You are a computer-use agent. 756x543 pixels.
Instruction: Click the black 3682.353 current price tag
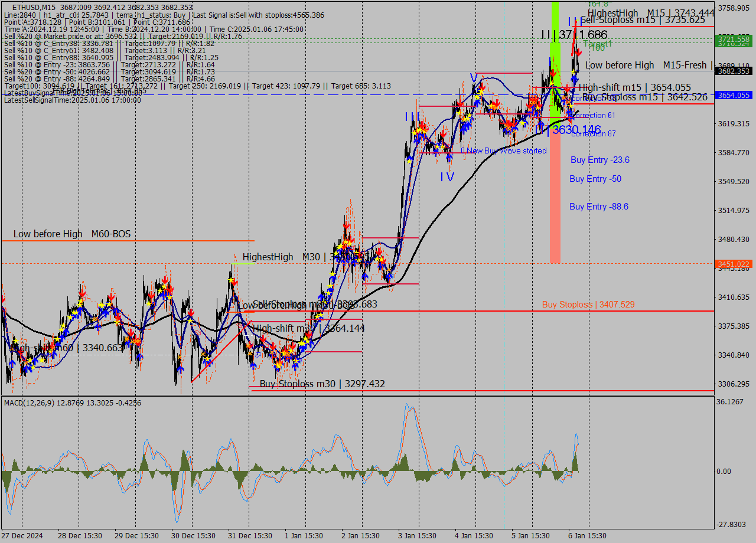click(733, 71)
